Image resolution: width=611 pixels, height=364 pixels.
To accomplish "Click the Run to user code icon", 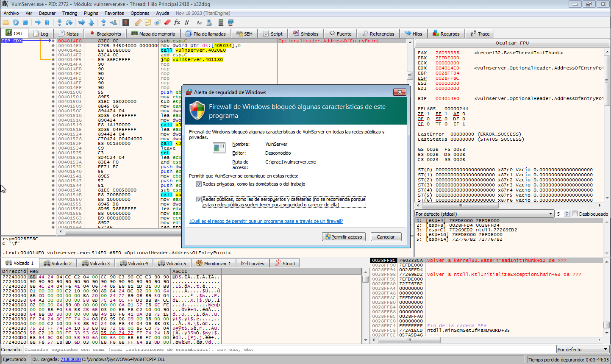I will pos(114,22).
